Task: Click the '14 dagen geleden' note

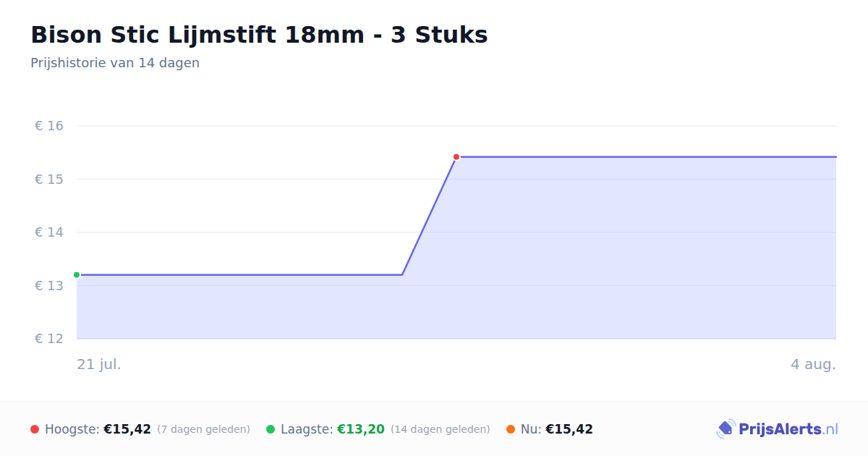Action: pos(441,429)
